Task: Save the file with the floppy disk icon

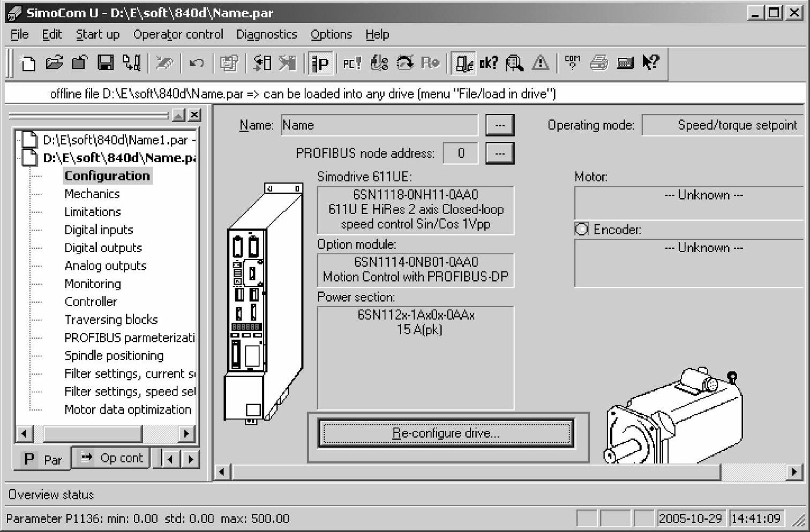Action: [105, 63]
